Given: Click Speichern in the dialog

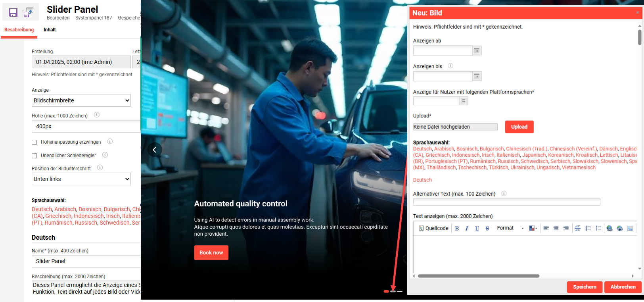Looking at the screenshot, I should pyautogui.click(x=585, y=287).
